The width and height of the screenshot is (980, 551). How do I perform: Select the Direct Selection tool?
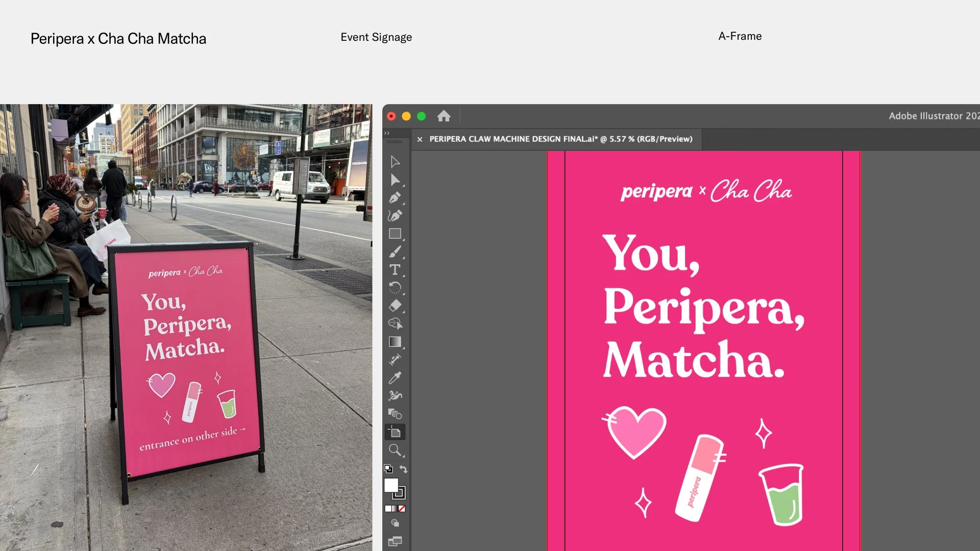[x=395, y=180]
